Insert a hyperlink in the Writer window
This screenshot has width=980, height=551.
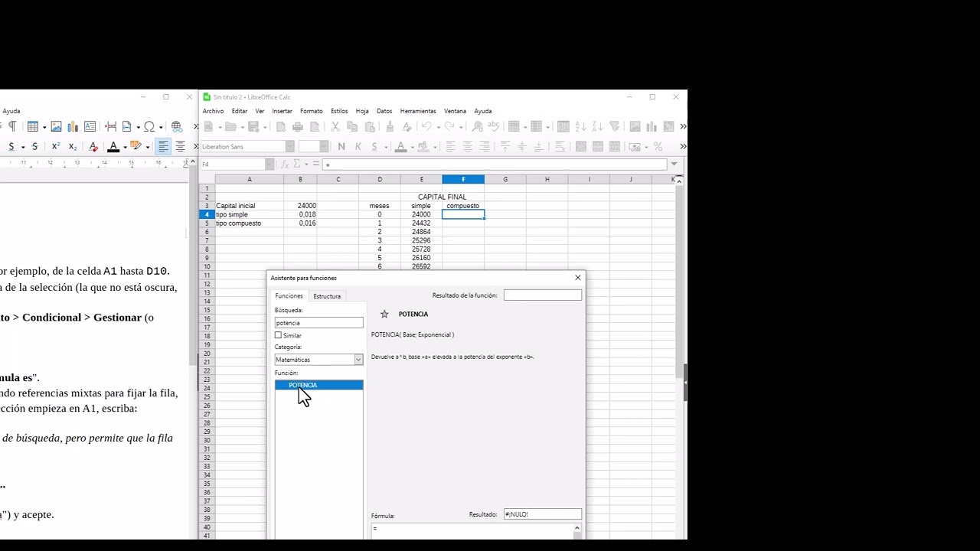(x=177, y=126)
